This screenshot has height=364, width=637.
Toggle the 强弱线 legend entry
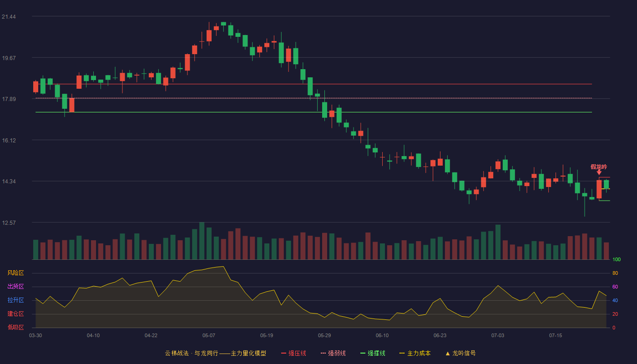[333, 353]
